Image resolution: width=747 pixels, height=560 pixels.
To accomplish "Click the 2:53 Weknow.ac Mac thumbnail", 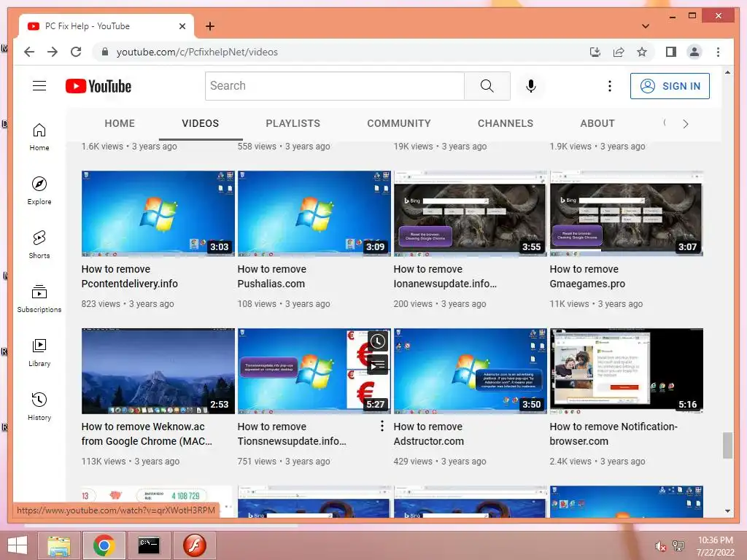I will (x=158, y=371).
